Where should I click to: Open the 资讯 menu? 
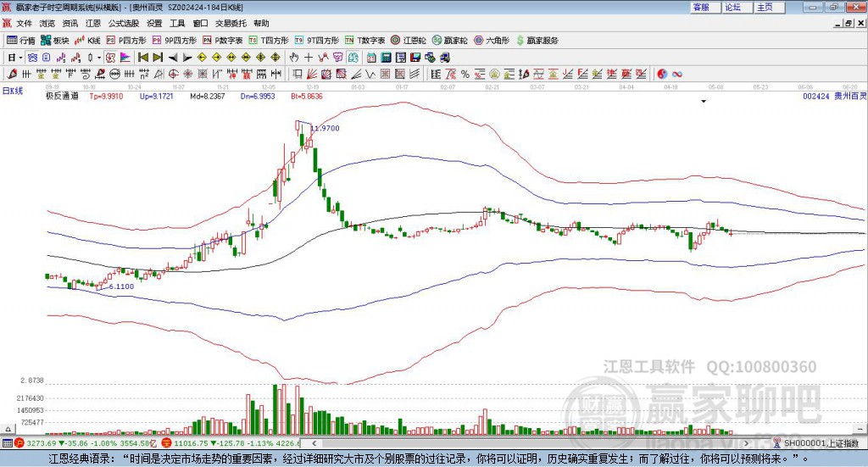point(70,23)
